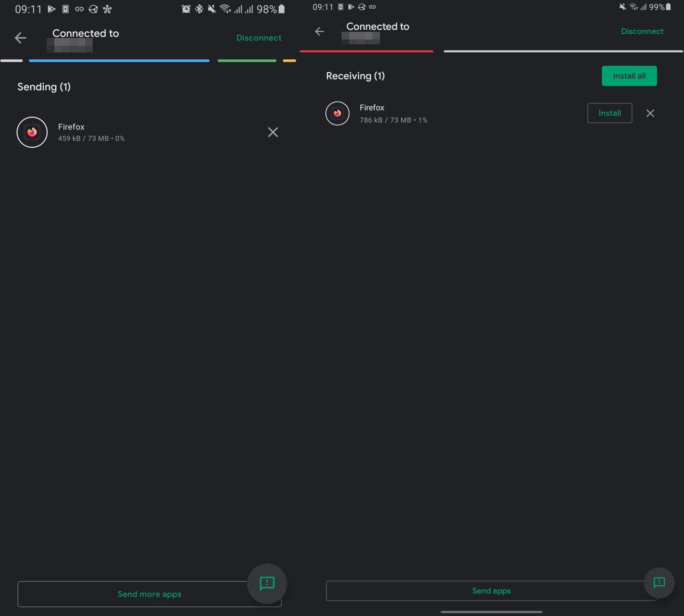Open feedback bubble beside Send apps
Image resolution: width=684 pixels, height=616 pixels.
(x=659, y=583)
